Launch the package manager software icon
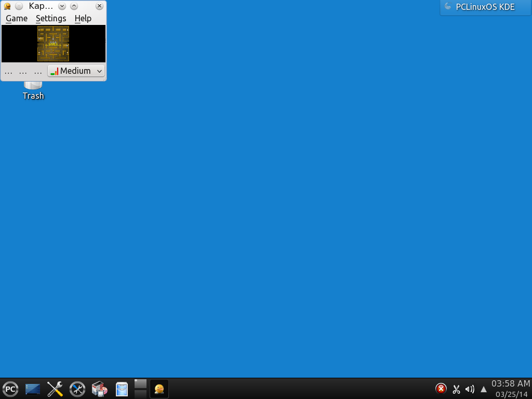 pyautogui.click(x=99, y=389)
